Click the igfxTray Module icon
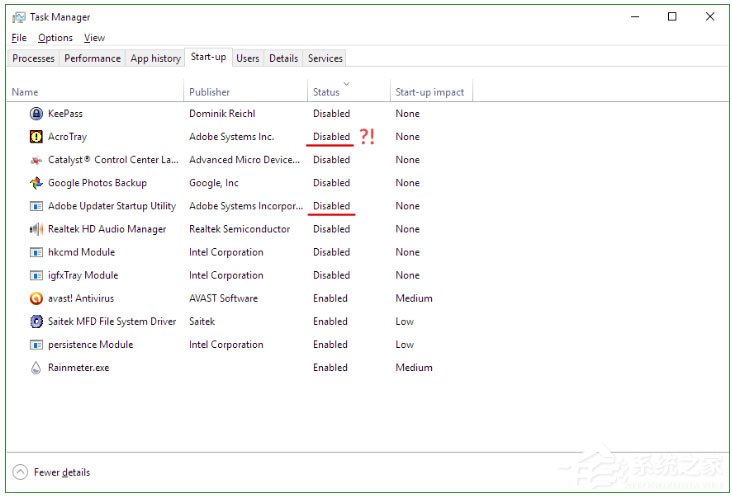Screen dimensions: 732x498 click(x=36, y=275)
